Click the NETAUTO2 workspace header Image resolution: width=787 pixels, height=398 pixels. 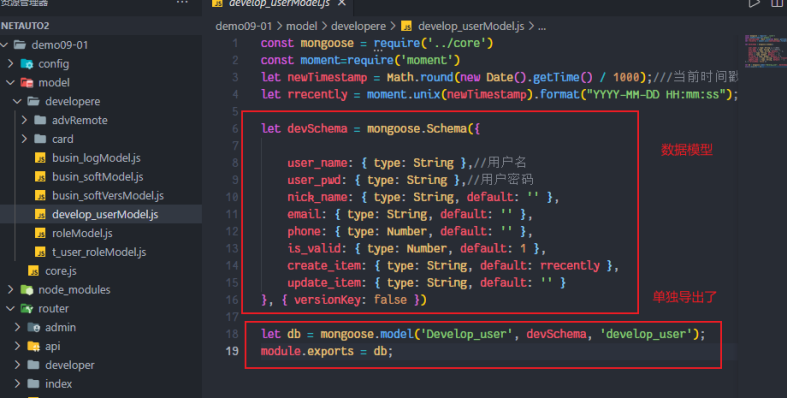(25, 26)
